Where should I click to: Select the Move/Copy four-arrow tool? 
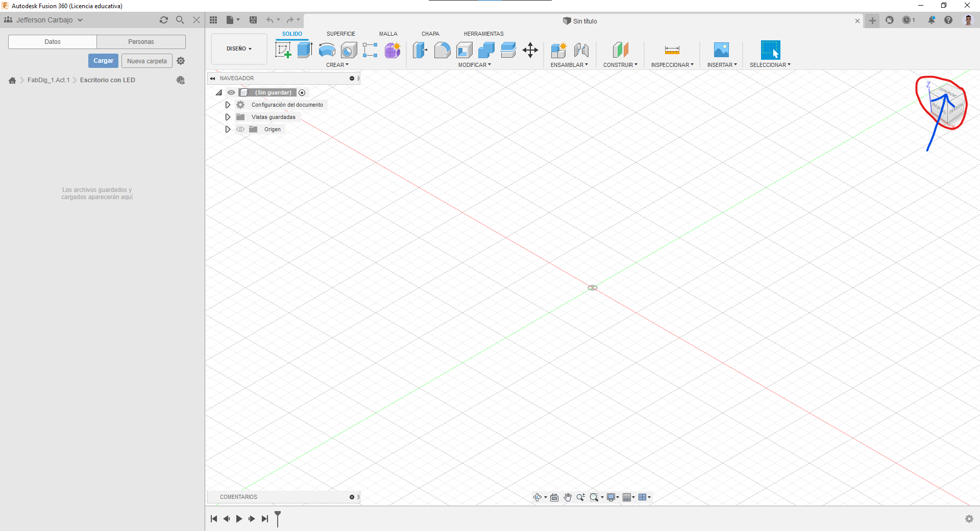(530, 50)
